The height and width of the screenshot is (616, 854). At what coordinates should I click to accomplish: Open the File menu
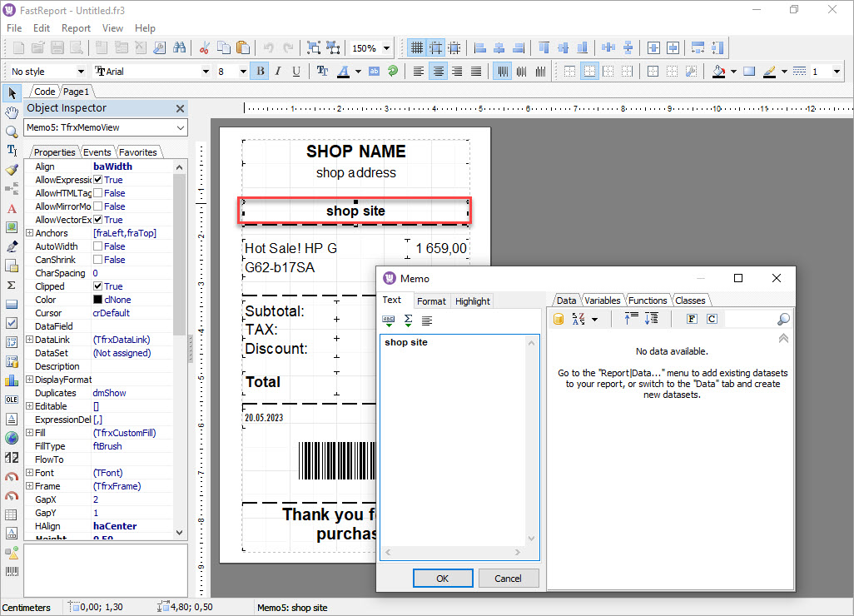coord(14,28)
